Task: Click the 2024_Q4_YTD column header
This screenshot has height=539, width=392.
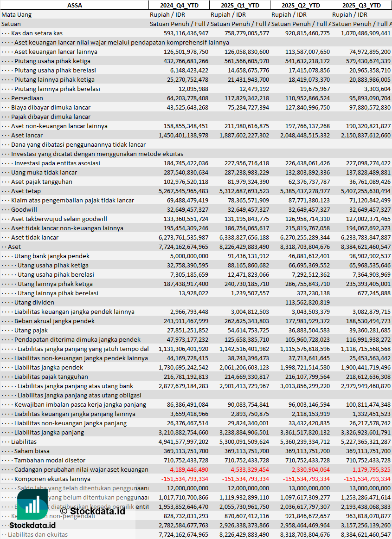Action: pyautogui.click(x=179, y=5)
